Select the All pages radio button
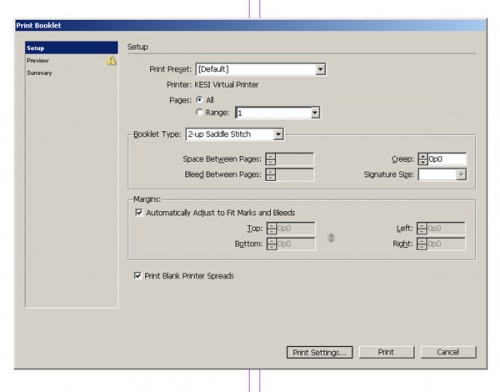The width and height of the screenshot is (500, 392). [199, 99]
